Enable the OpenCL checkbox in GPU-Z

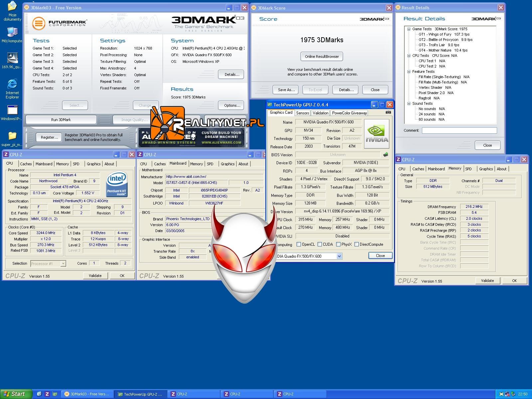tap(299, 244)
